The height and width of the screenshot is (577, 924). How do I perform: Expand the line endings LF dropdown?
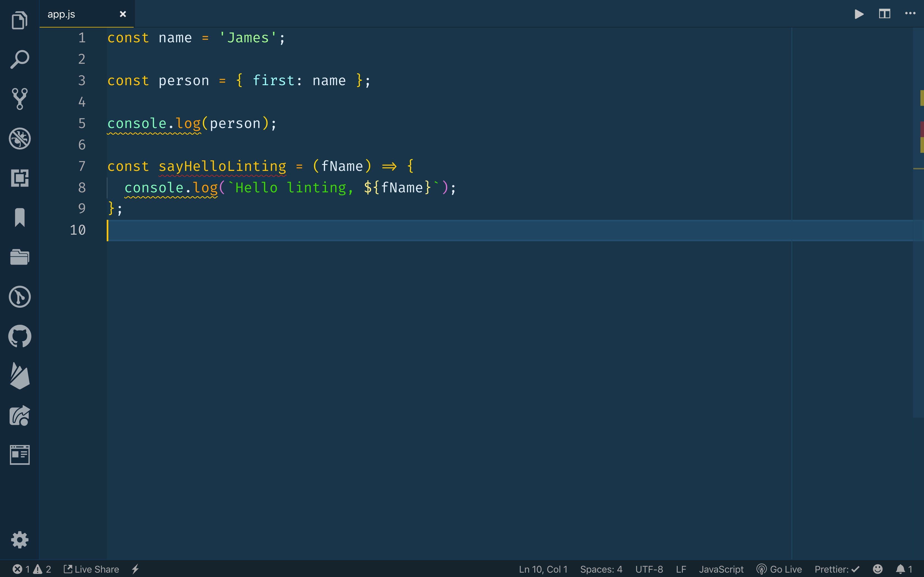(681, 568)
